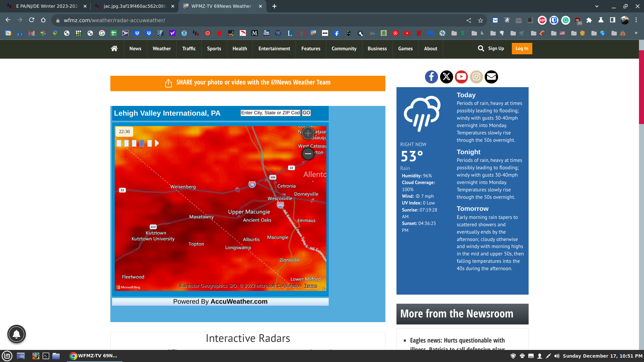Show more bookmarks chevron
Screen dimensions: 644x362
pos(636,33)
